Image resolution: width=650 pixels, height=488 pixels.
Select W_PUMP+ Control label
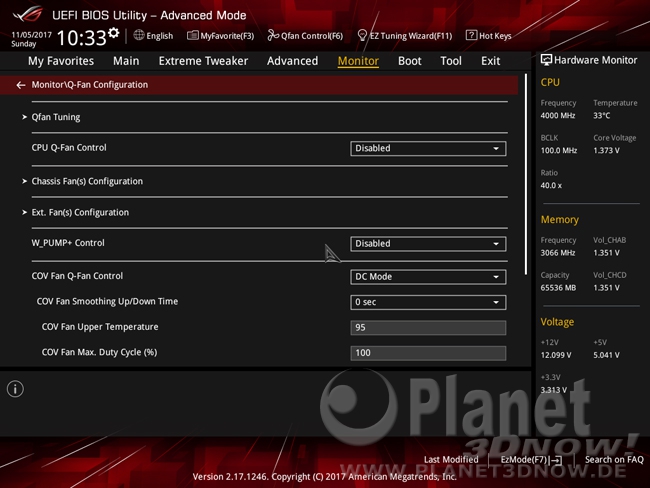coord(68,243)
